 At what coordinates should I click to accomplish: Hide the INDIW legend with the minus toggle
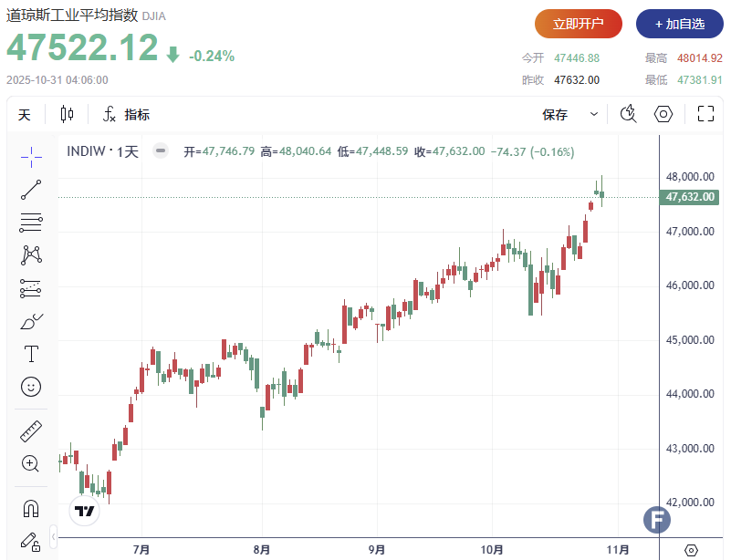coord(161,151)
